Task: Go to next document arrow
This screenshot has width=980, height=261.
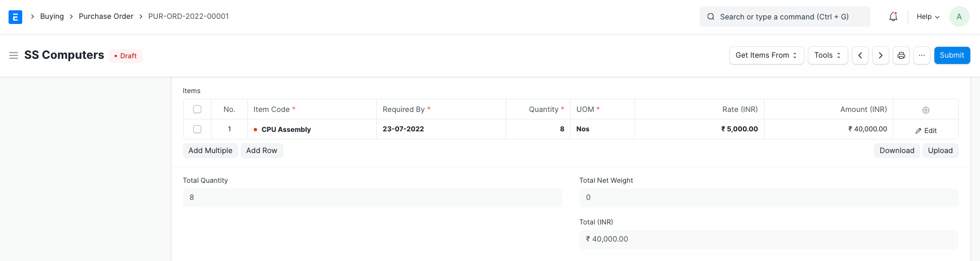Action: point(880,55)
